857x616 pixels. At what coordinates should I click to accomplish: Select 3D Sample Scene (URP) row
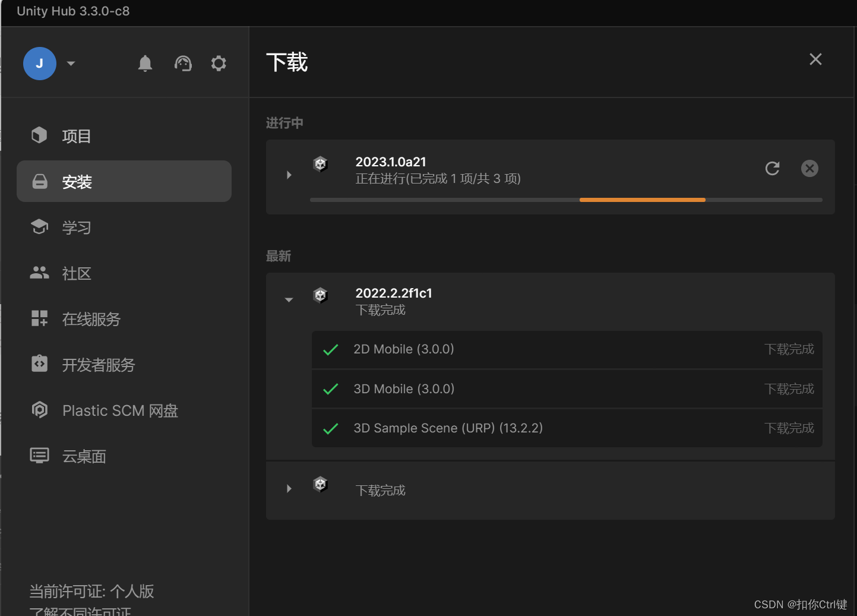(567, 428)
